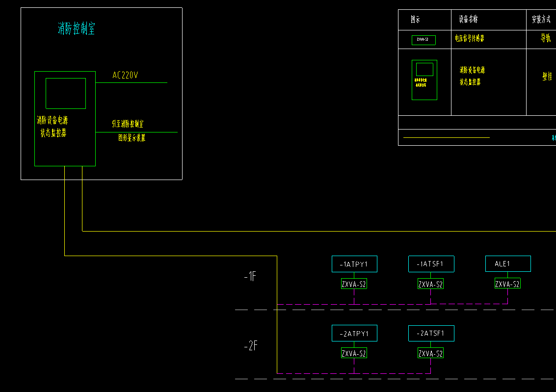This screenshot has height=392, width=556.
Task: Select the 图示 legend header
Action: tap(415, 20)
